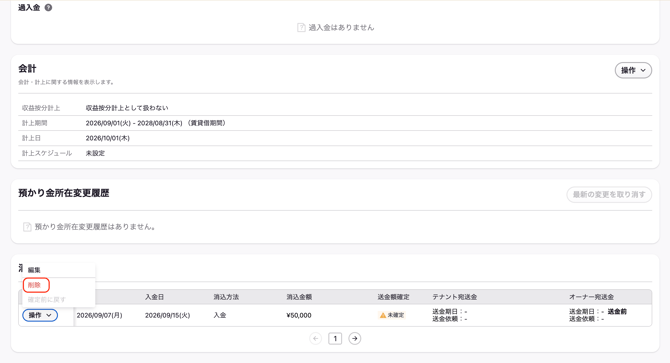Select 削除 from the context menu
Viewport: 670px width, 363px height.
35,285
